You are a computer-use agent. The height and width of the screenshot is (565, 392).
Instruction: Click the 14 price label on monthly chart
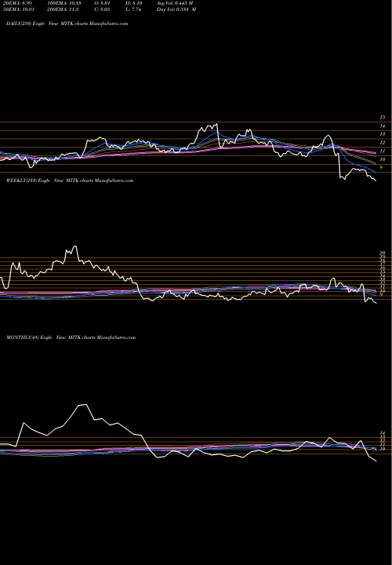(x=383, y=432)
